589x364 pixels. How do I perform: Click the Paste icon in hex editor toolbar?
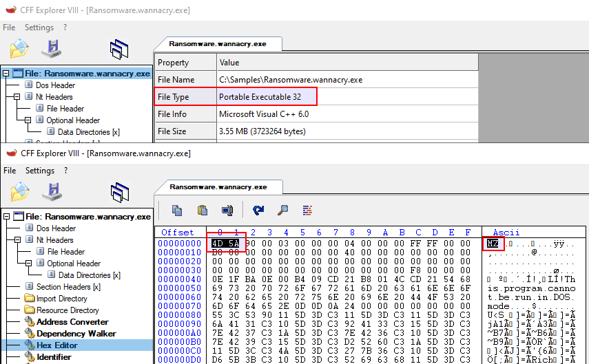(203, 210)
